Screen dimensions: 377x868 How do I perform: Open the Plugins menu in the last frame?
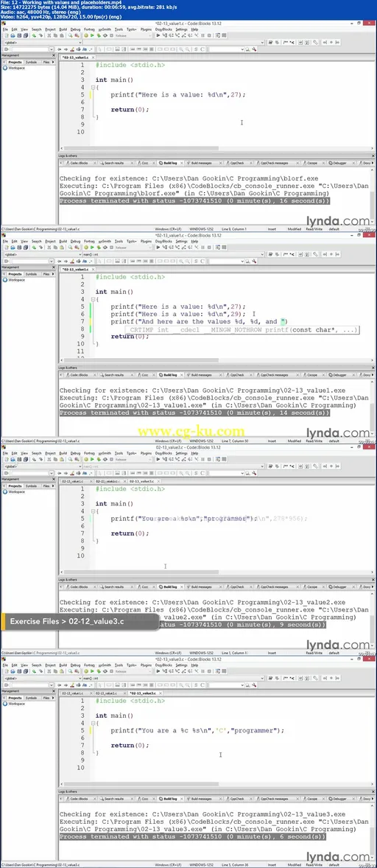click(146, 665)
